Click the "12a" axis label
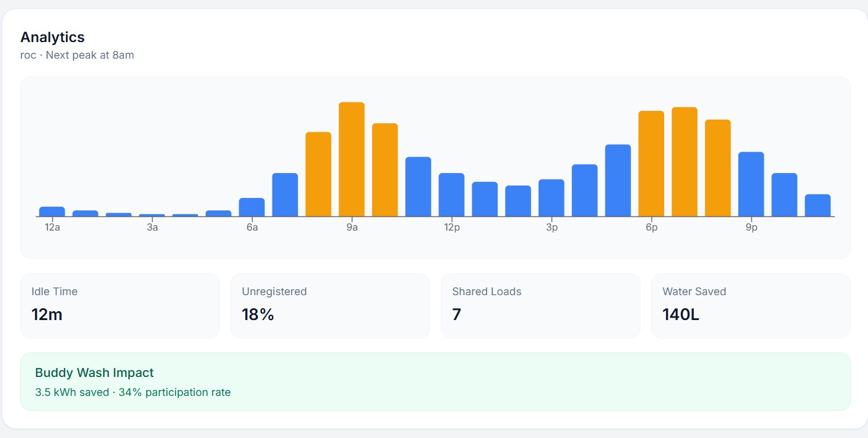 click(x=52, y=228)
